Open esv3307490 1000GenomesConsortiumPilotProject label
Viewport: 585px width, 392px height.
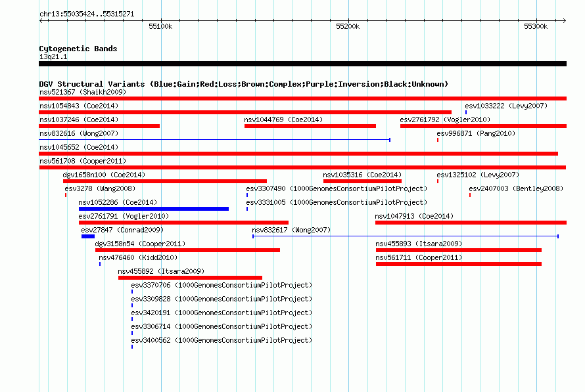point(337,188)
